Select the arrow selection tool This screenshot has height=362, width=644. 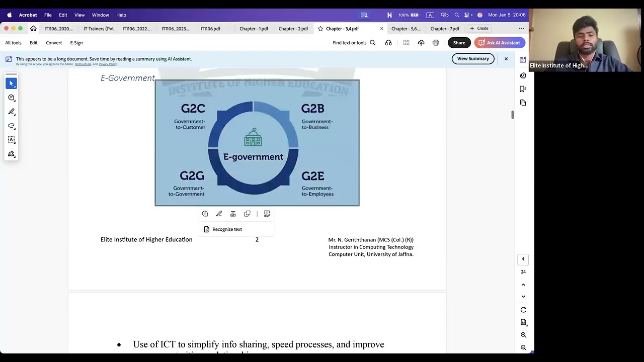click(x=12, y=83)
